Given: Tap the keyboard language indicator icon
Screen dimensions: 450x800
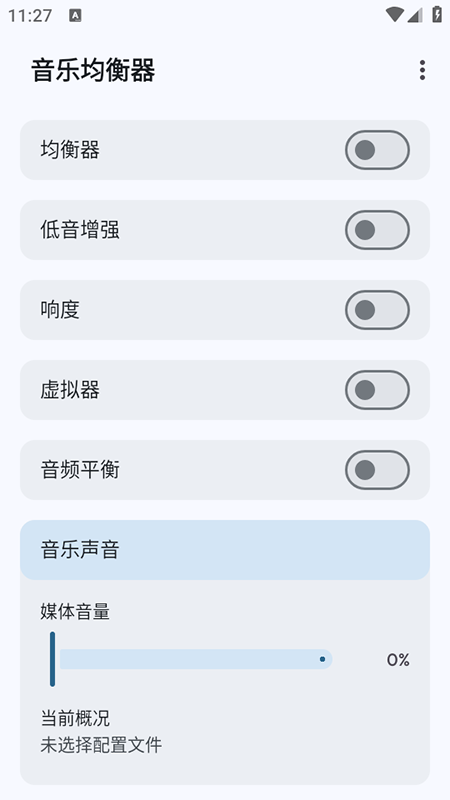Looking at the screenshot, I should [x=75, y=16].
